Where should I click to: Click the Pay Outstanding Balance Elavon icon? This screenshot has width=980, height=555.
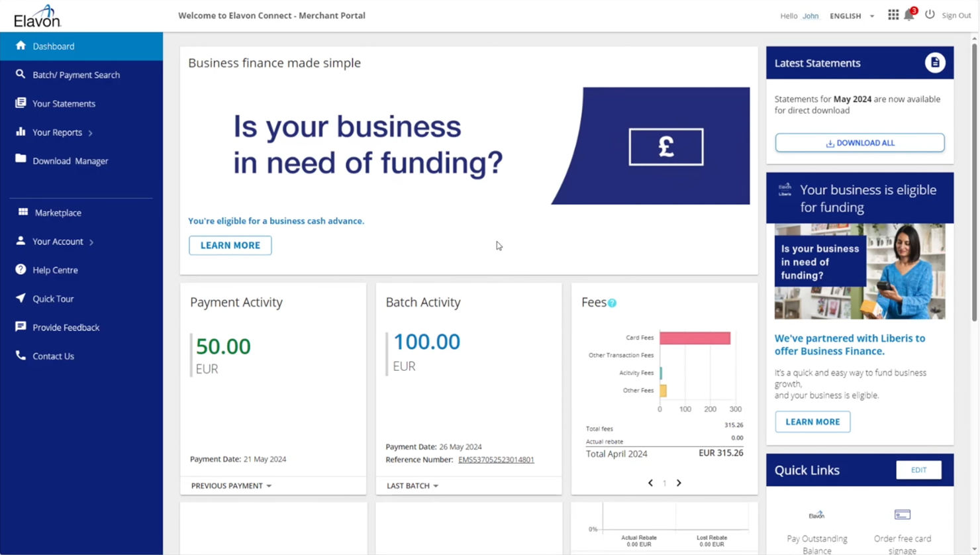(x=816, y=515)
